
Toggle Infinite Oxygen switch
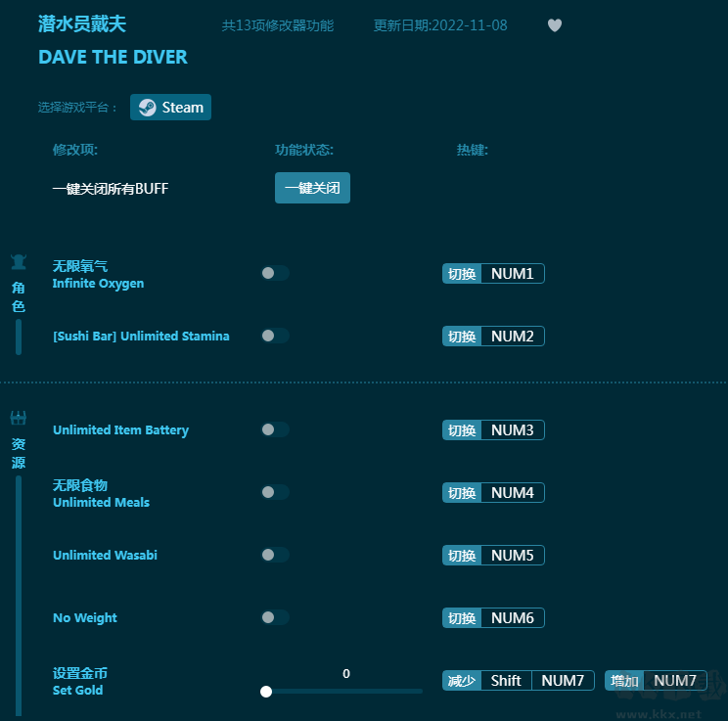[x=275, y=273]
